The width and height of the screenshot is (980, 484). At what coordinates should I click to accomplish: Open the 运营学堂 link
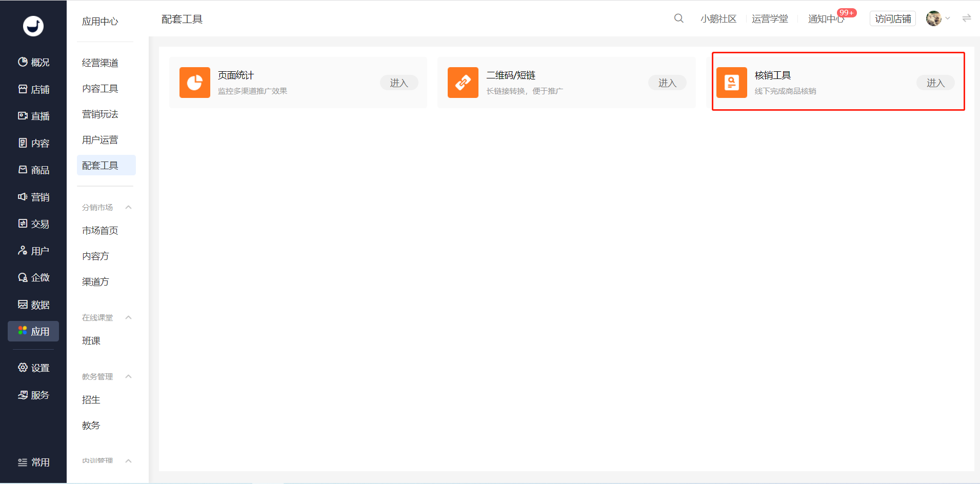pos(770,18)
